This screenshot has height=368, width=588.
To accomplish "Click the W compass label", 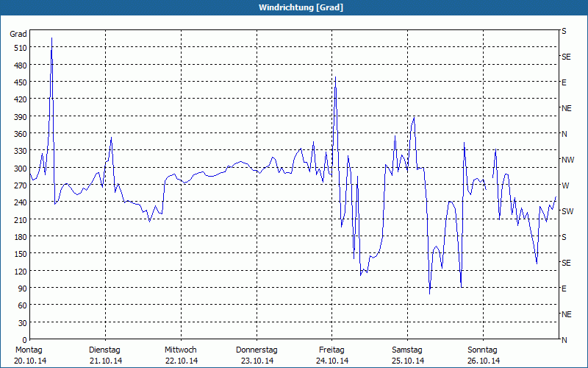I will [x=565, y=185].
